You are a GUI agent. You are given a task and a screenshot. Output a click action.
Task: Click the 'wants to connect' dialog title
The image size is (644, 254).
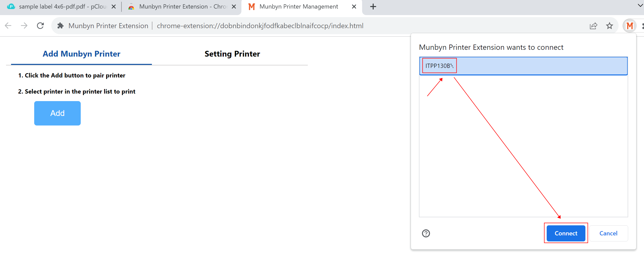491,47
